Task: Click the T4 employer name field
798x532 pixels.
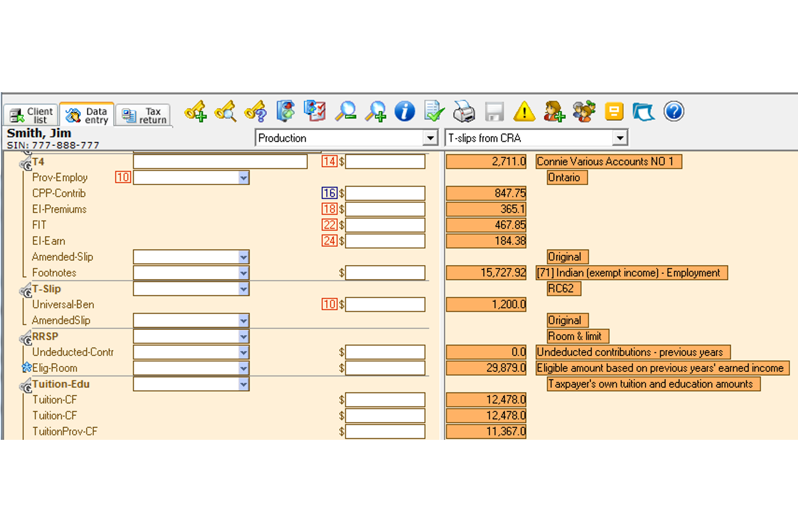Action: (x=220, y=162)
